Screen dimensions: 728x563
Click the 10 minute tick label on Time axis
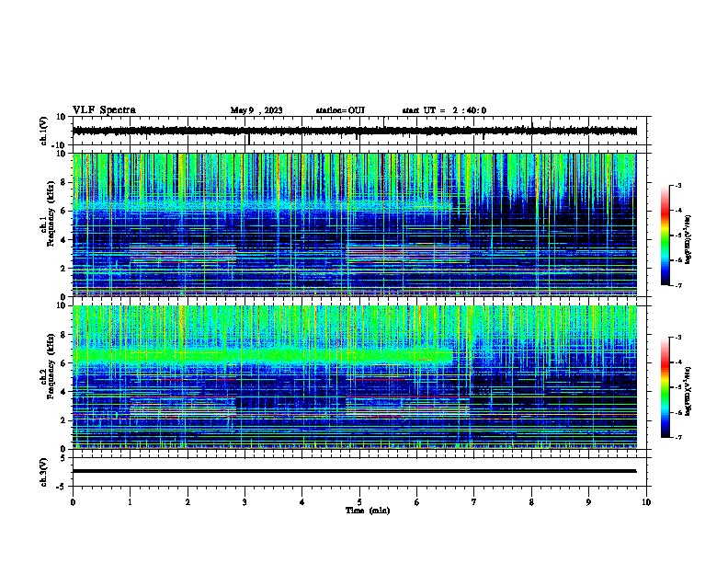click(646, 502)
